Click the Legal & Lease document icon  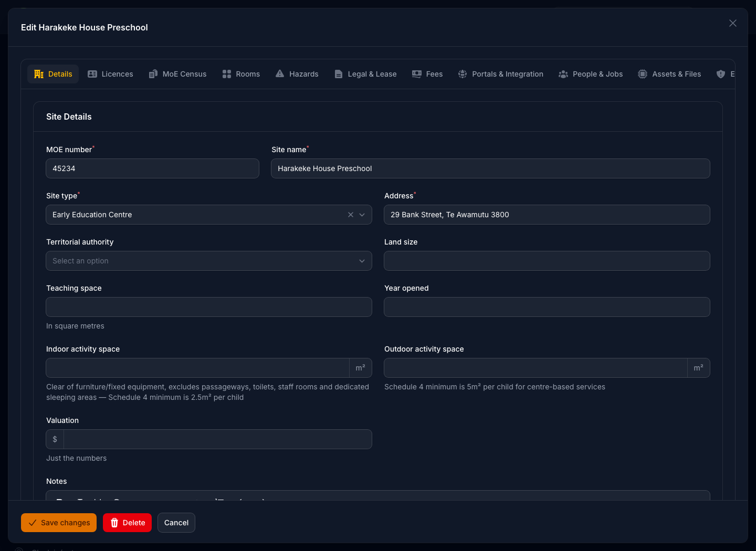point(339,74)
